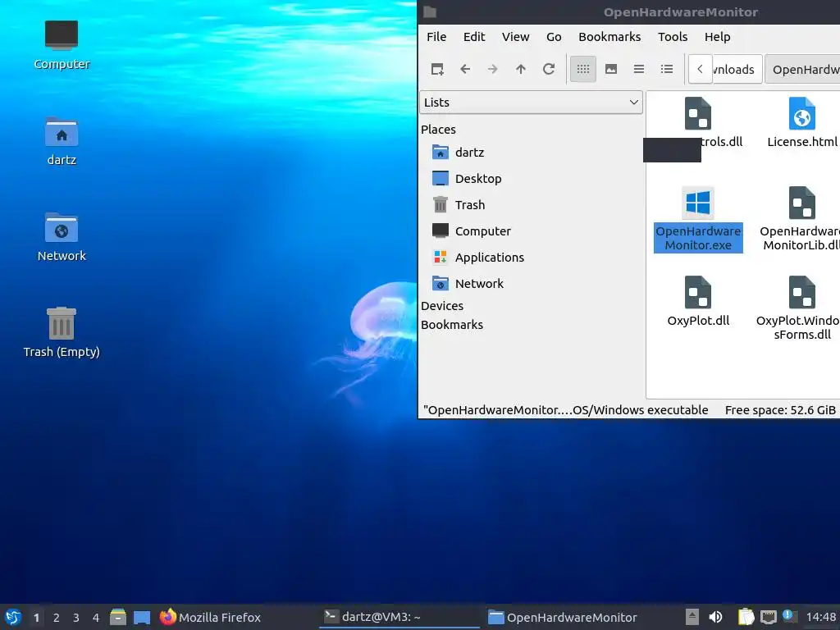Click the Free space status text

point(780,410)
